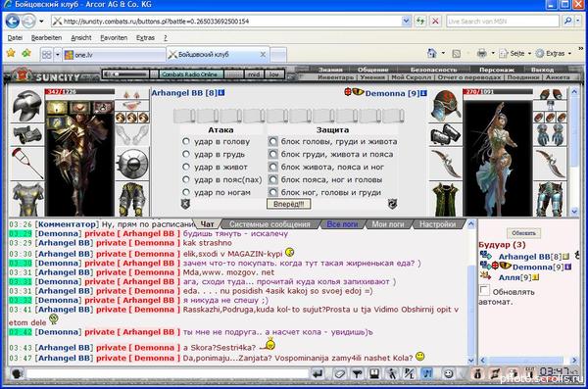Viewport: 588px width, 389px height.
Task: Open the 'Настройки' chat tab
Action: pyautogui.click(x=437, y=224)
